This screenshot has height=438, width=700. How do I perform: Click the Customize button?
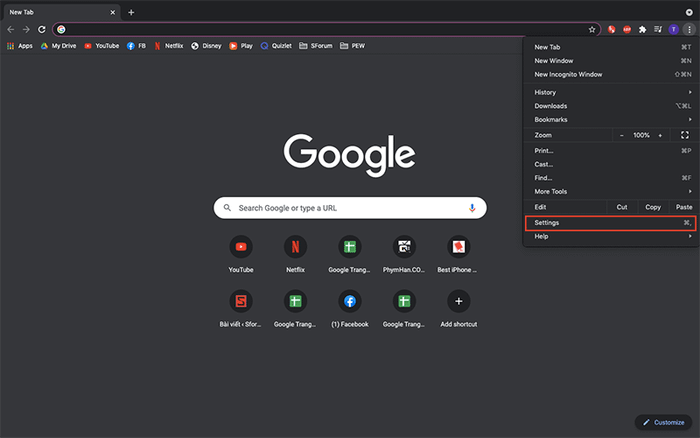[663, 422]
